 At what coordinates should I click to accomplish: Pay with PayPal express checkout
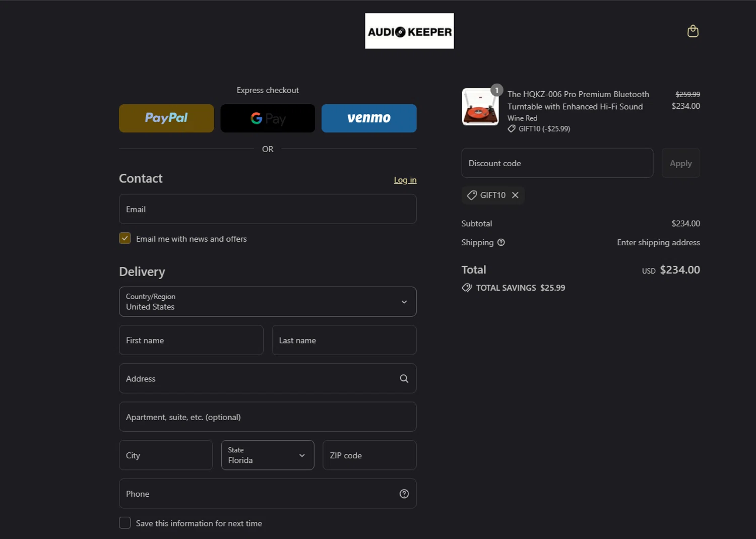coord(166,118)
